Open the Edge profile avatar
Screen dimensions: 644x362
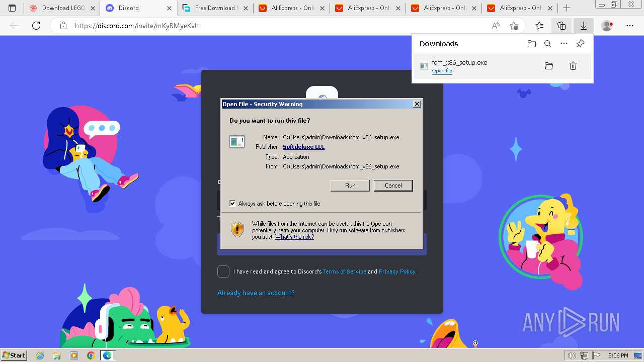point(607,26)
